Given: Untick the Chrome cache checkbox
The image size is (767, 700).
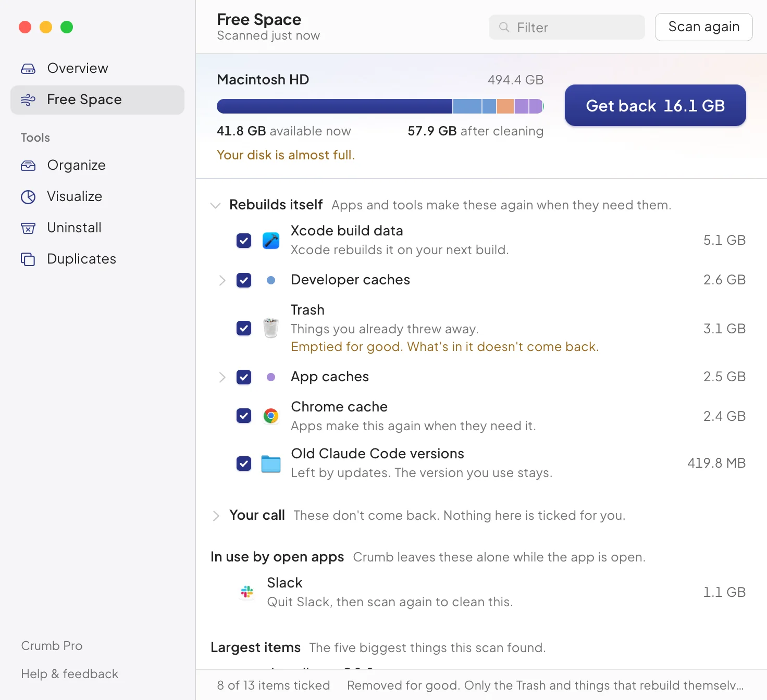Looking at the screenshot, I should coord(244,416).
